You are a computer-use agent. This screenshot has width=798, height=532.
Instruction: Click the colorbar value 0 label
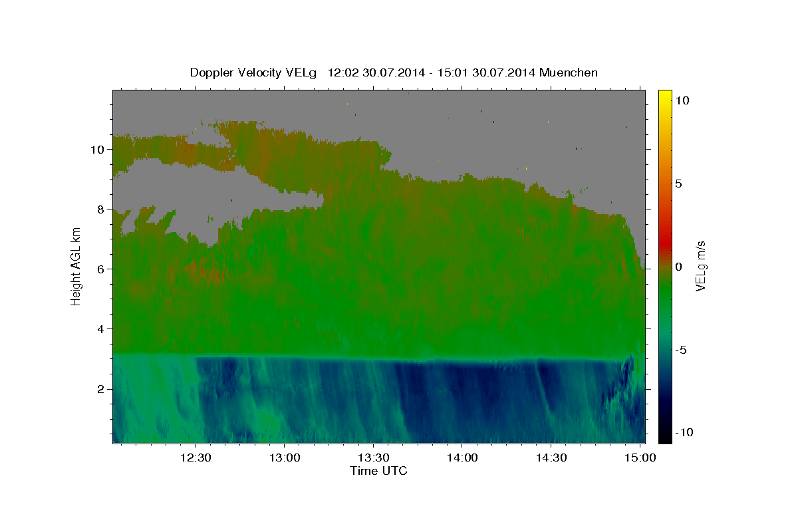point(678,267)
